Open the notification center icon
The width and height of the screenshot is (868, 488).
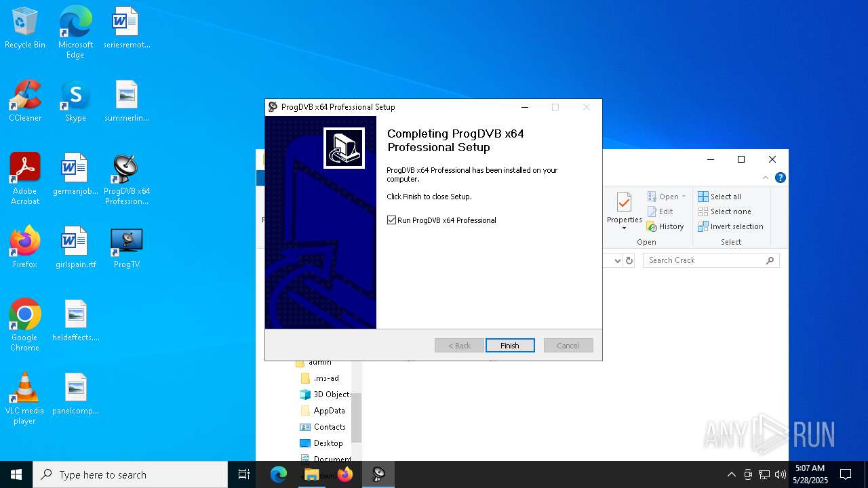[x=846, y=474]
